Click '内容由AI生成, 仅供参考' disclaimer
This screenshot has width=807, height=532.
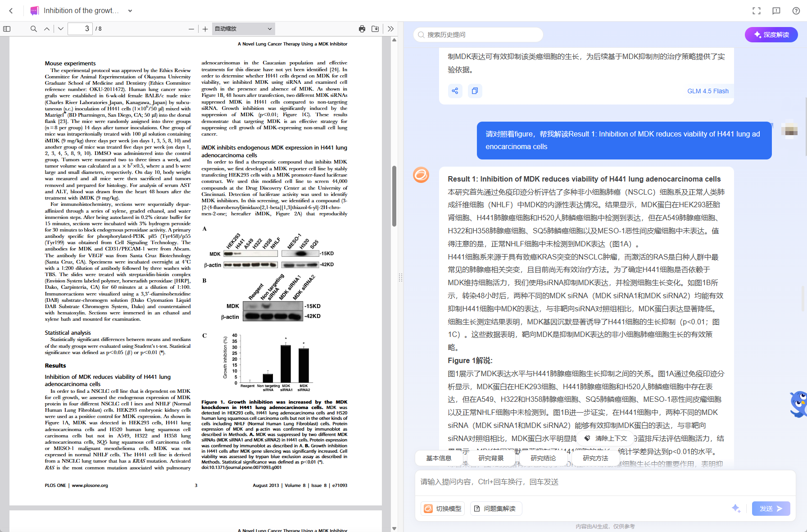pos(605,527)
